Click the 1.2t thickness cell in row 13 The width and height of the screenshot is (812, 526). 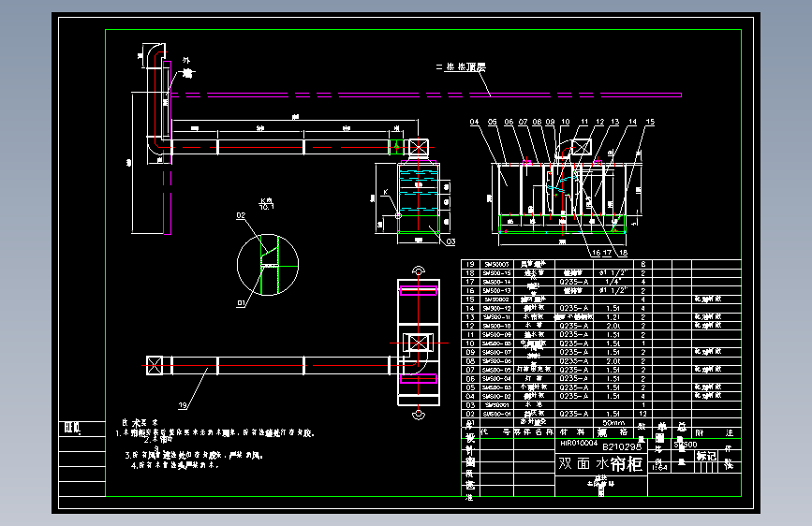(x=613, y=317)
